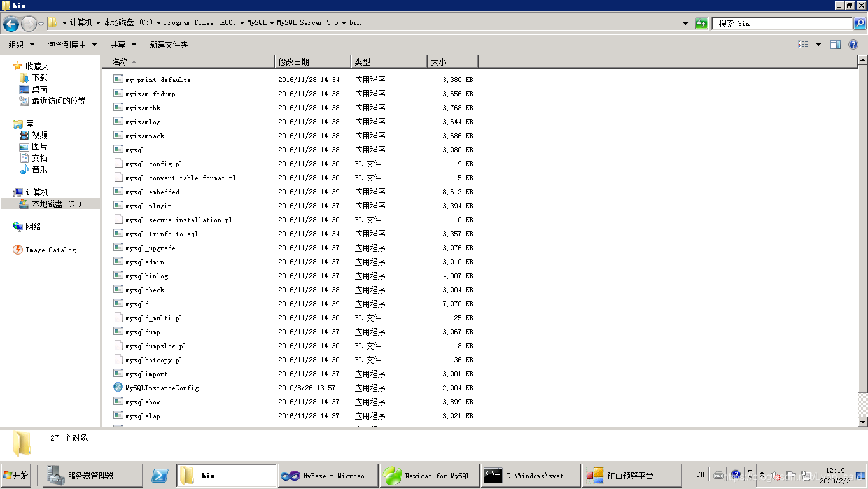
Task: Select the mysqlslap file name
Action: tap(143, 416)
